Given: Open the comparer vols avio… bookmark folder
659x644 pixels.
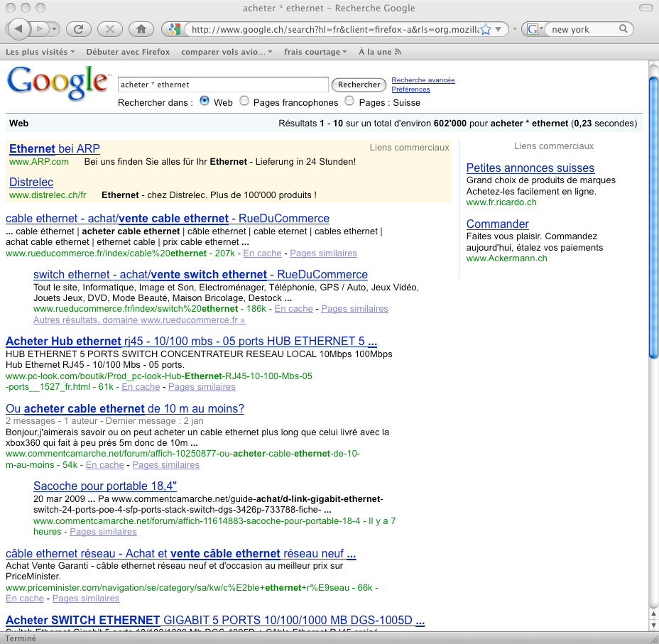Looking at the screenshot, I should point(227,52).
